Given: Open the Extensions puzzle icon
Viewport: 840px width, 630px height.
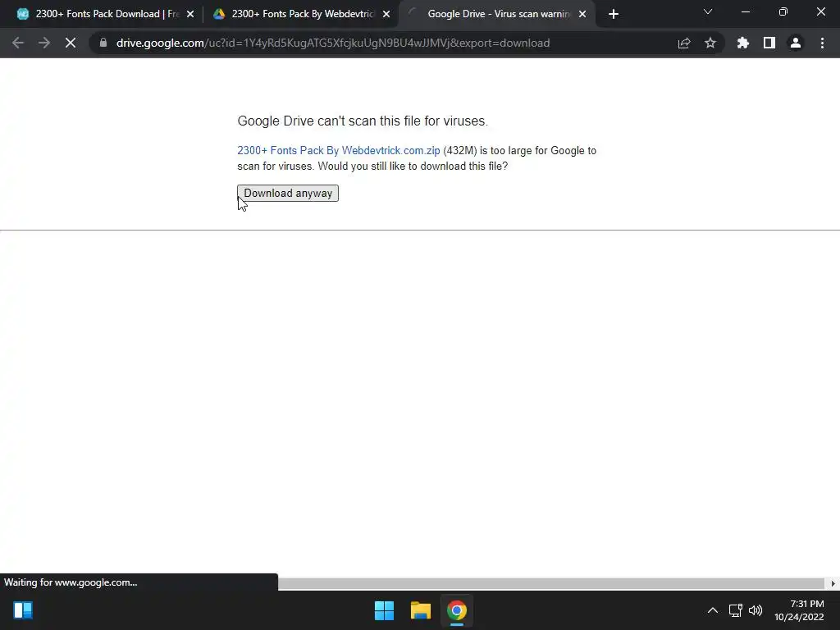Looking at the screenshot, I should coord(742,43).
